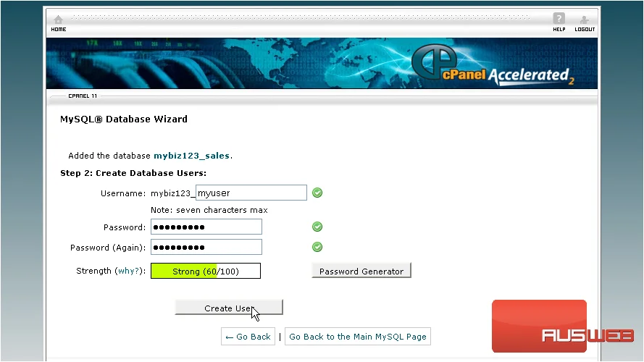
Task: Focus the Password (Again) input field
Action: point(206,247)
